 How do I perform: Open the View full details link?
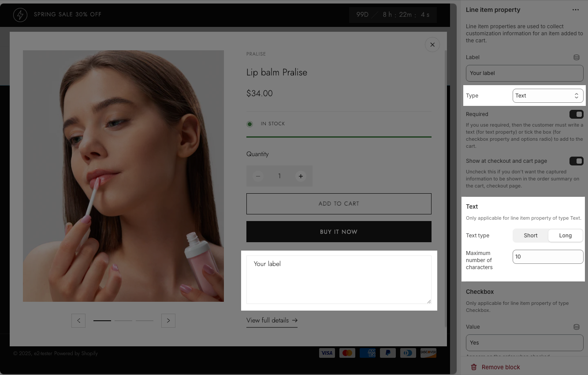[272, 320]
